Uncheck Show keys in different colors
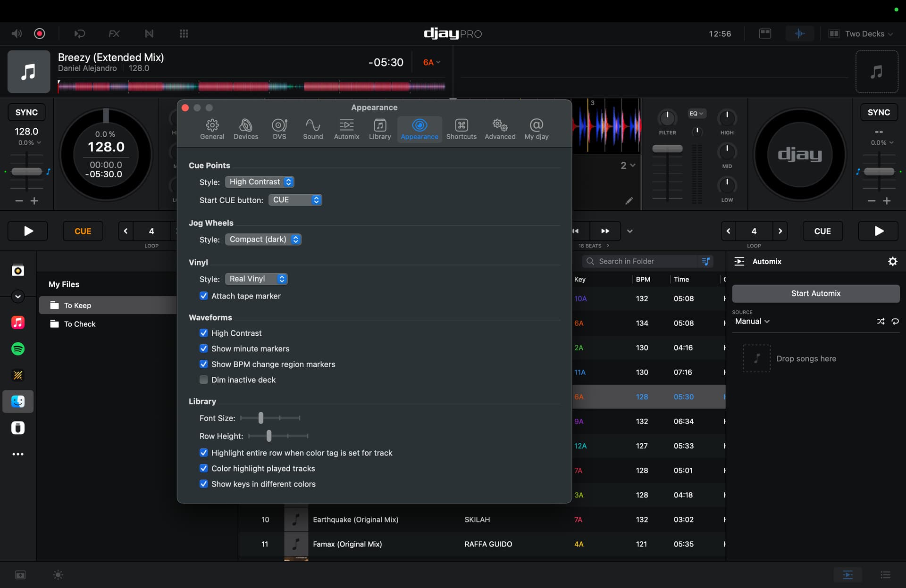Image resolution: width=906 pixels, height=588 pixels. click(x=204, y=484)
